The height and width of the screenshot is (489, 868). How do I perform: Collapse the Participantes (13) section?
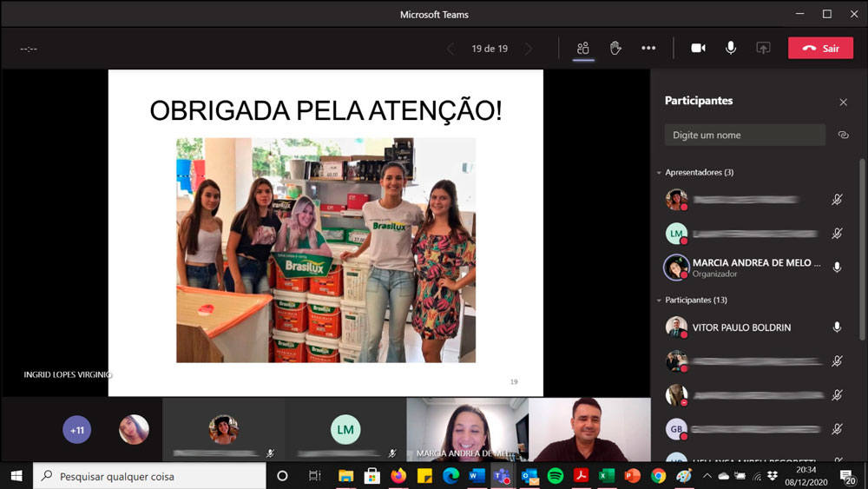(x=659, y=301)
